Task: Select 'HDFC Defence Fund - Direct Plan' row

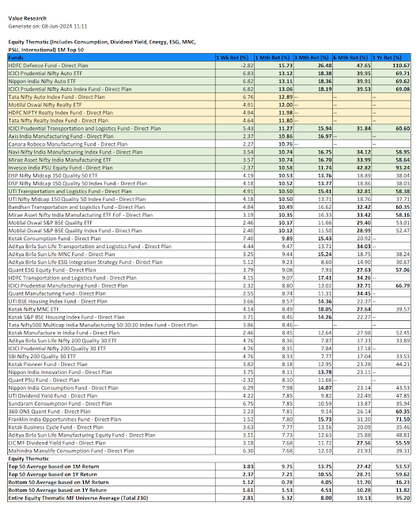Action: [209, 66]
